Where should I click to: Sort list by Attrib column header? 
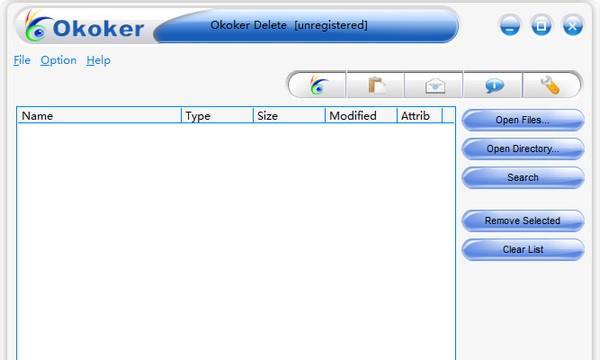(x=420, y=116)
